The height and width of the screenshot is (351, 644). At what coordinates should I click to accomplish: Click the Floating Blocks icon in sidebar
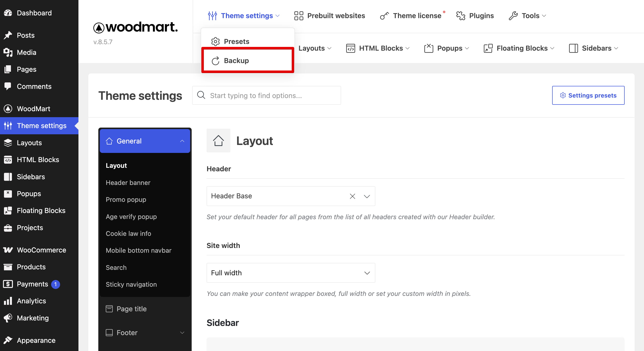(x=8, y=211)
